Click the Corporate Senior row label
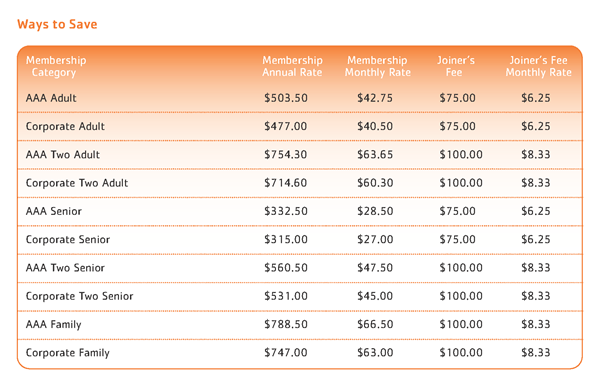 [68, 240]
